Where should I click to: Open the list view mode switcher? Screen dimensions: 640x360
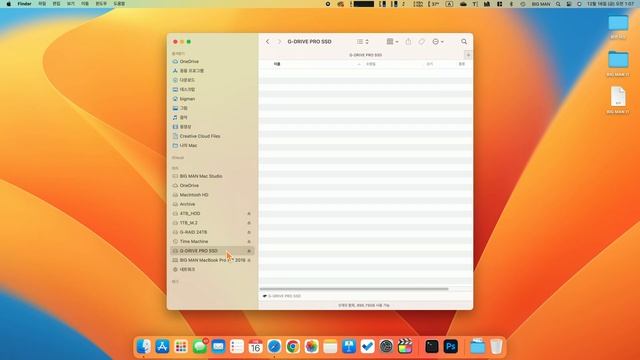(362, 42)
